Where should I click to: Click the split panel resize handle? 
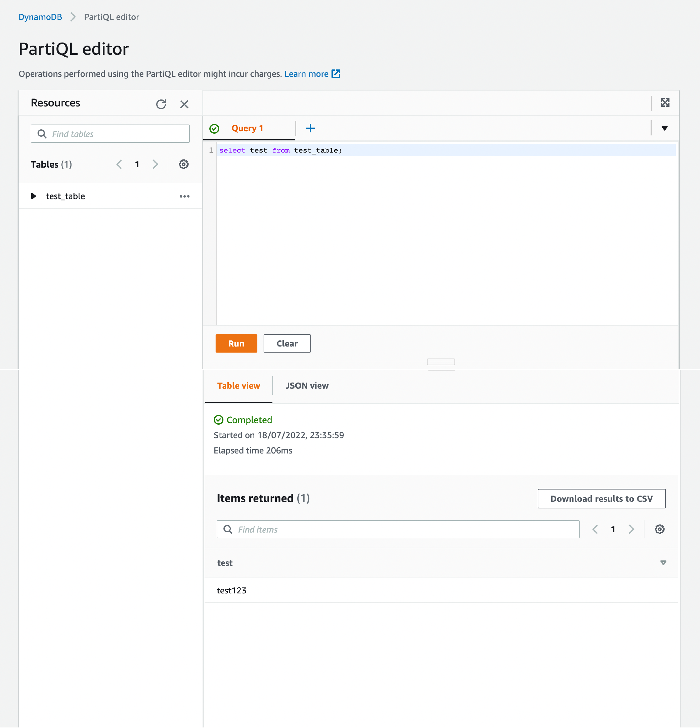point(441,362)
